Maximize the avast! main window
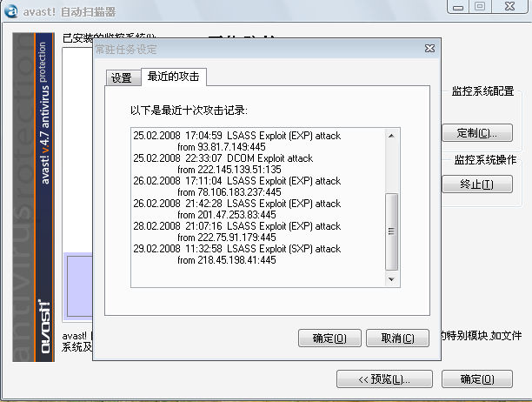532x402 pixels. pos(480,7)
